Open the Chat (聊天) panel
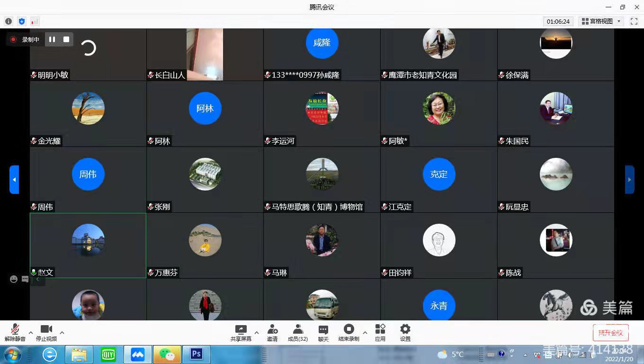This screenshot has width=644, height=364. point(323,332)
